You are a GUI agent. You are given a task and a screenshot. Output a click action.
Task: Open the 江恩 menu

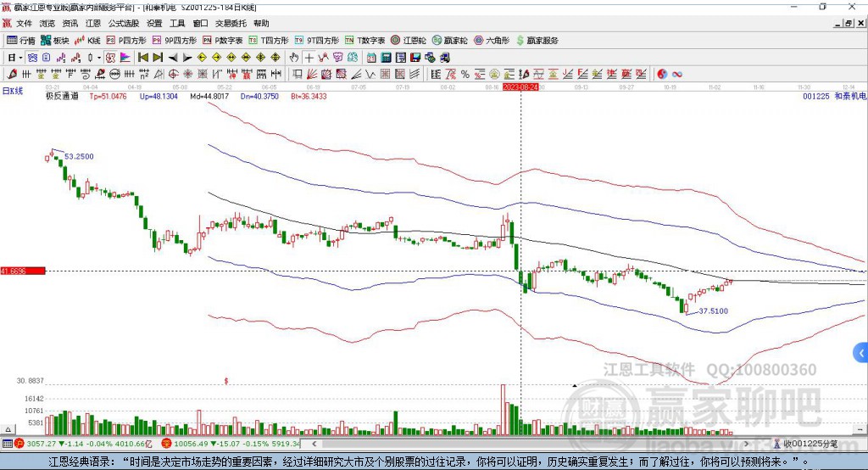93,23
